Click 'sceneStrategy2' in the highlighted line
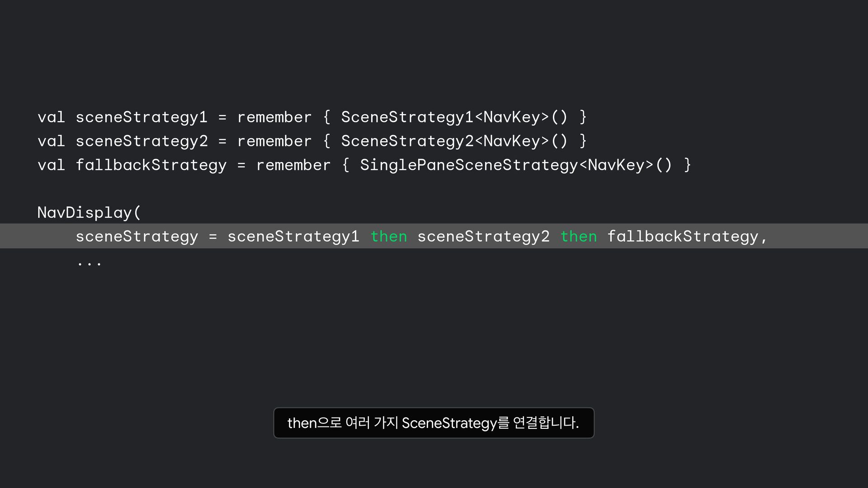The height and width of the screenshot is (488, 868). coord(483,236)
